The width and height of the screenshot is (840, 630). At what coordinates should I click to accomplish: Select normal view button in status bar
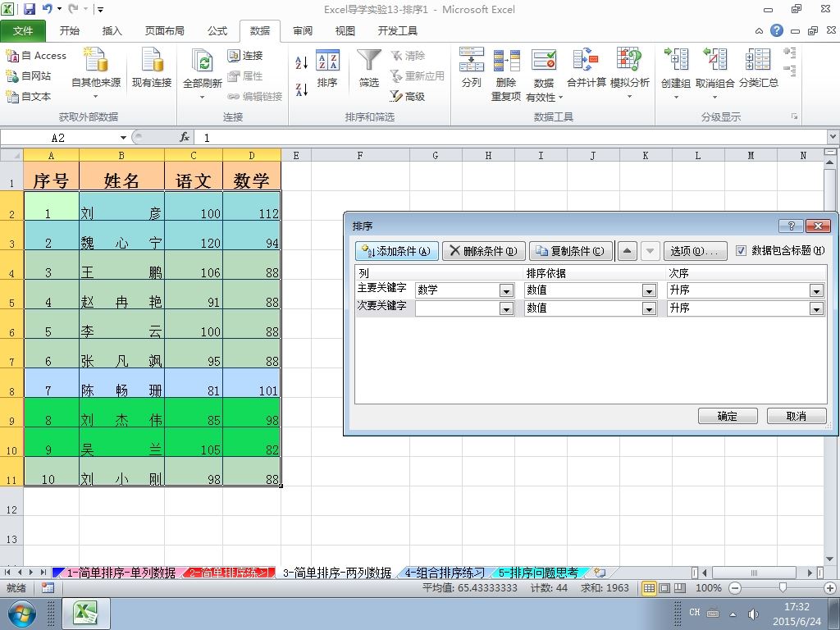coord(649,588)
